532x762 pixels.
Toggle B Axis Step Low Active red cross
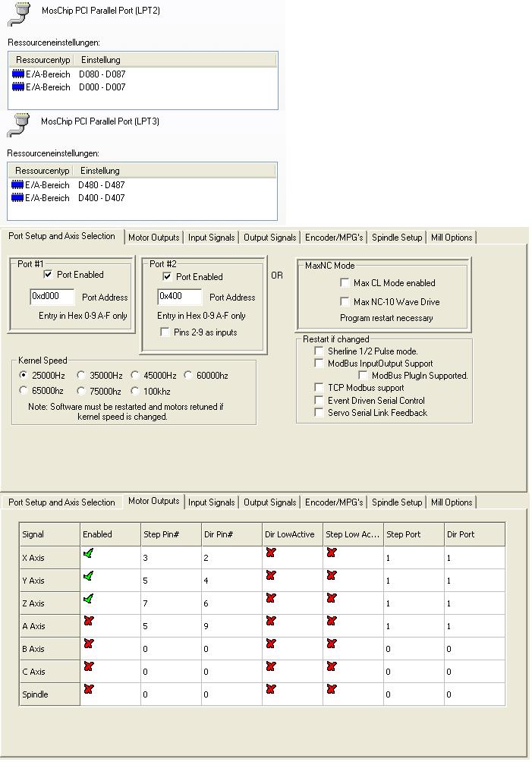(332, 644)
